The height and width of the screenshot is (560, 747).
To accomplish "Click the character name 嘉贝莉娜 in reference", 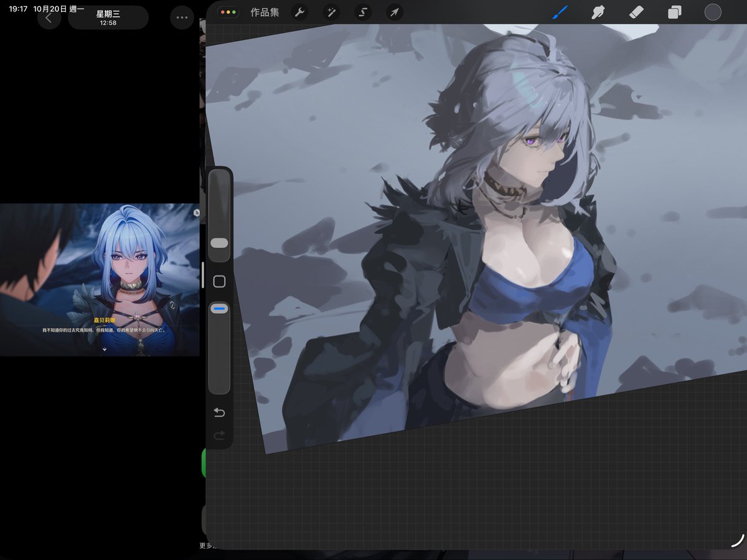I will tap(105, 320).
